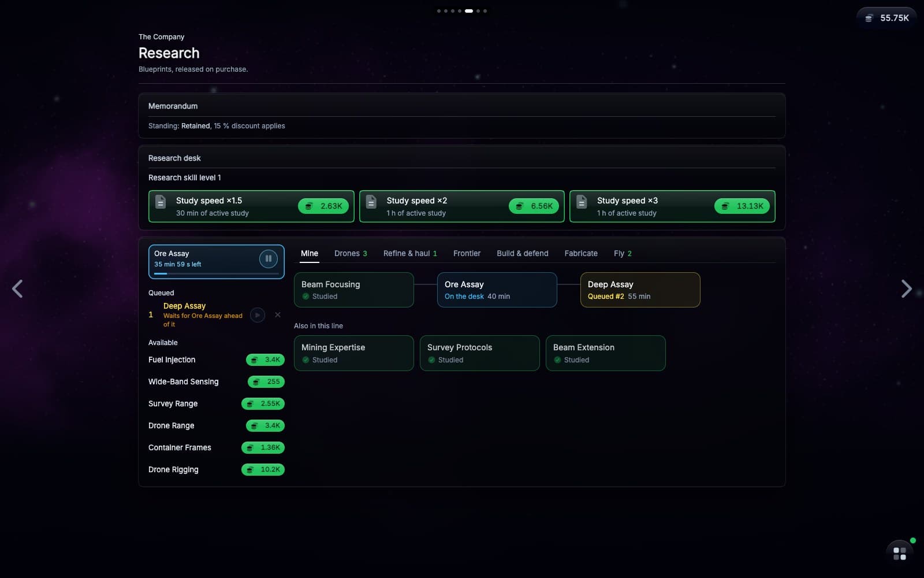The width and height of the screenshot is (924, 578).
Task: Click the Drone Rigging label
Action: coord(173,469)
